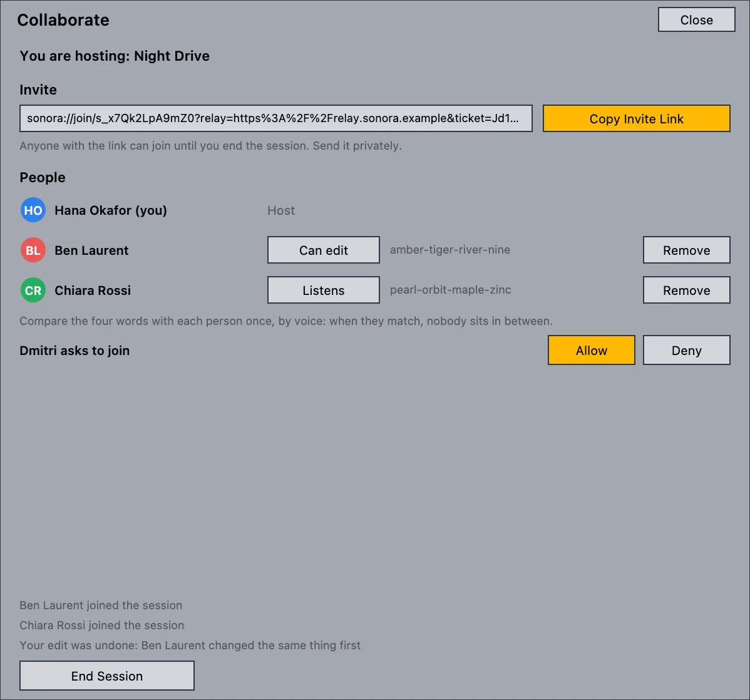
Task: Close the Collaborate dialog
Action: click(696, 19)
